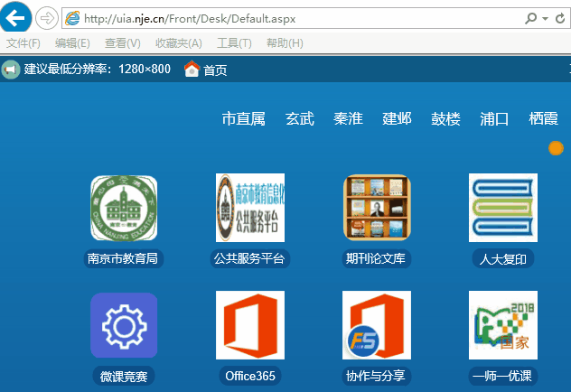Screen dimensions: 571x392
Task: Click the 协作与分享 label
Action: pos(376,376)
